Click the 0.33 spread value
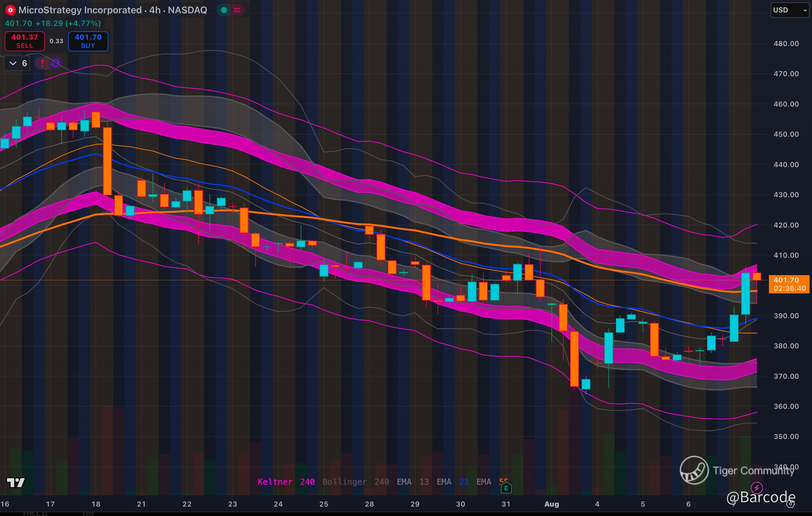The height and width of the screenshot is (516, 812). pos(56,41)
